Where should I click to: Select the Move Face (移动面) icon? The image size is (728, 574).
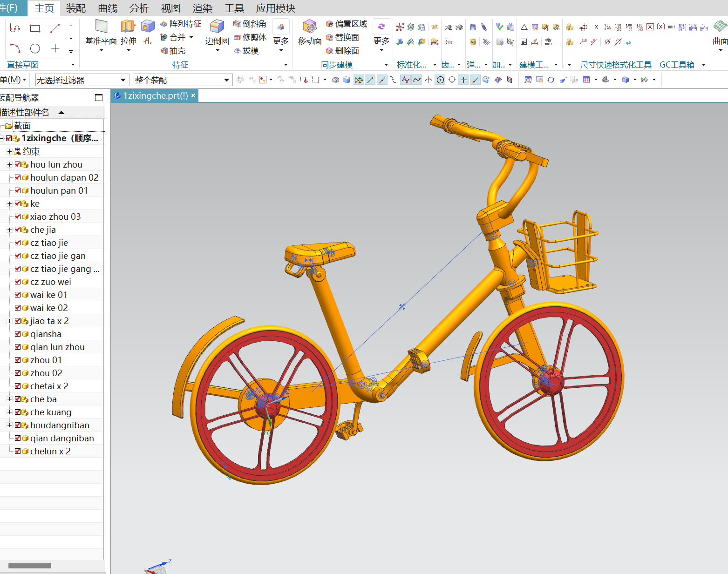pyautogui.click(x=310, y=27)
